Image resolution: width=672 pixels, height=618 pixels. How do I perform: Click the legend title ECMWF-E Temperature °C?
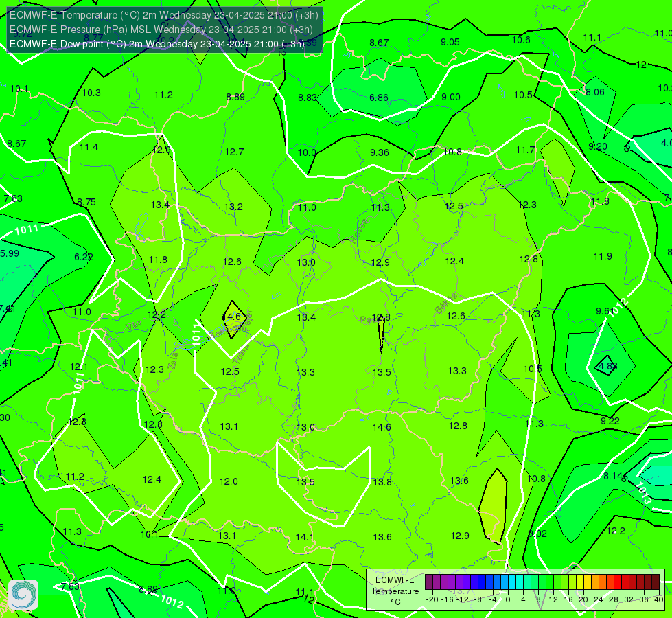coord(395,591)
